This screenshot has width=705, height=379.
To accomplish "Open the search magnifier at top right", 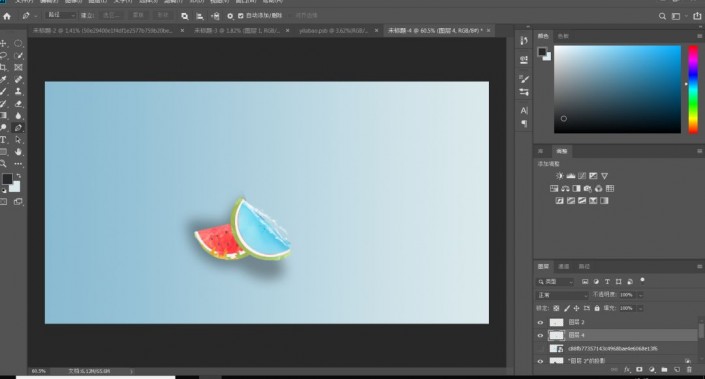I will point(662,16).
